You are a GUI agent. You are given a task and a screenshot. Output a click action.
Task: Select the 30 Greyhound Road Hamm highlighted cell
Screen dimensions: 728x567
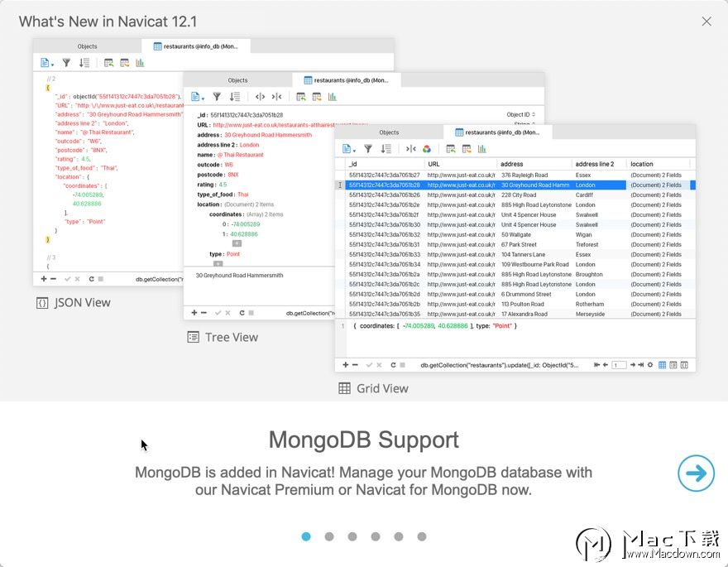535,185
